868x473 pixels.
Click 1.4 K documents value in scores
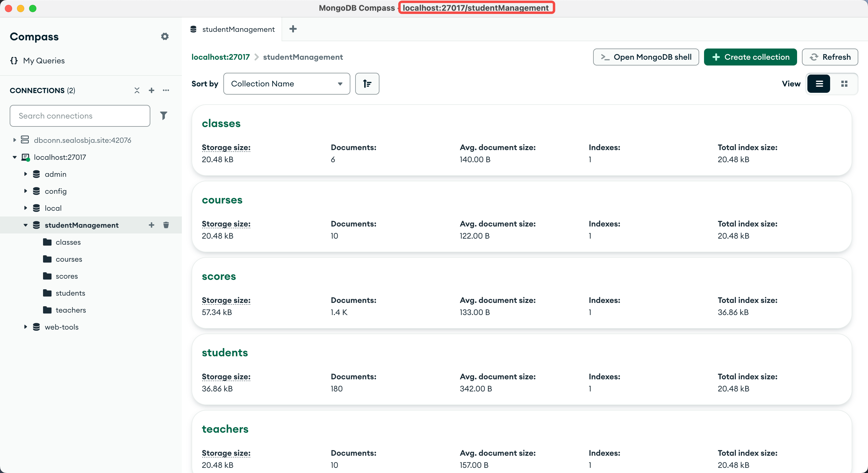pos(339,312)
